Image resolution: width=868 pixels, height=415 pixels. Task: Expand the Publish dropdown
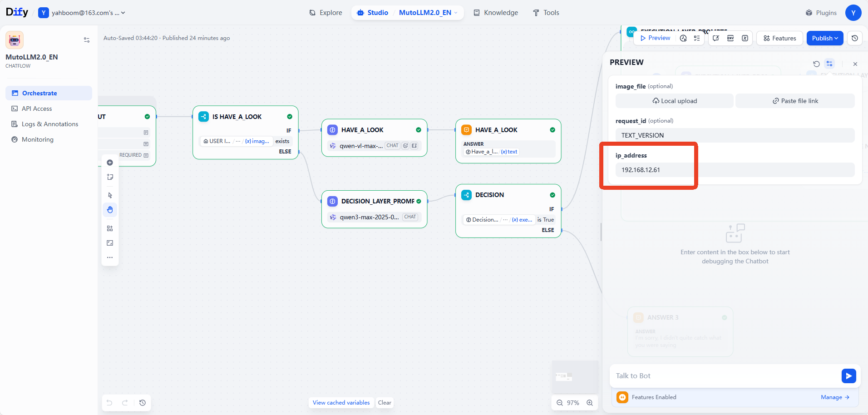825,38
